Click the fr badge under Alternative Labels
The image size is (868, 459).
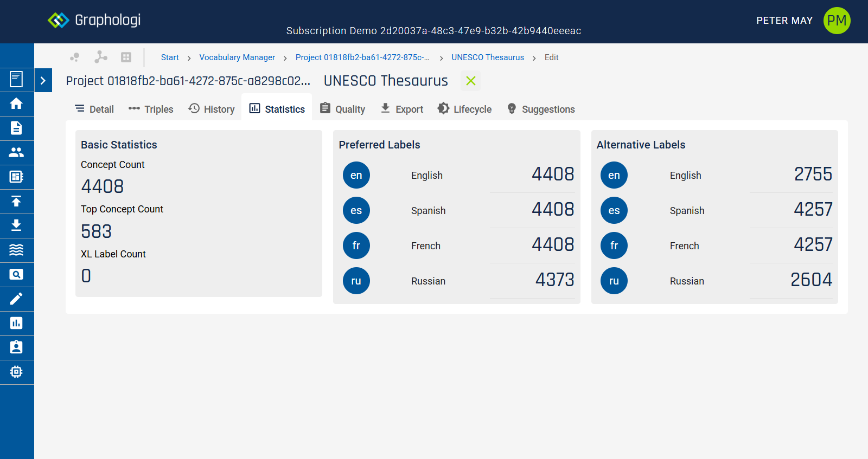[x=614, y=245]
